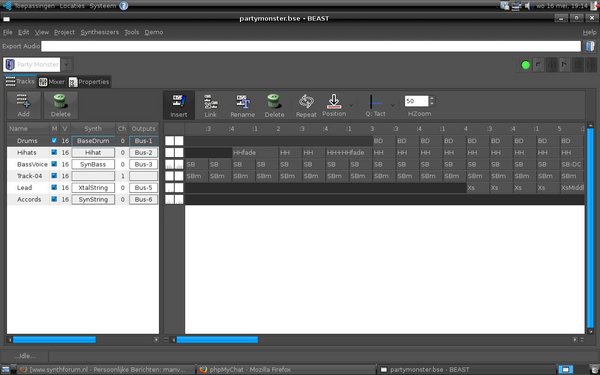Select the SB-DC part in BassVoice row

point(572,164)
